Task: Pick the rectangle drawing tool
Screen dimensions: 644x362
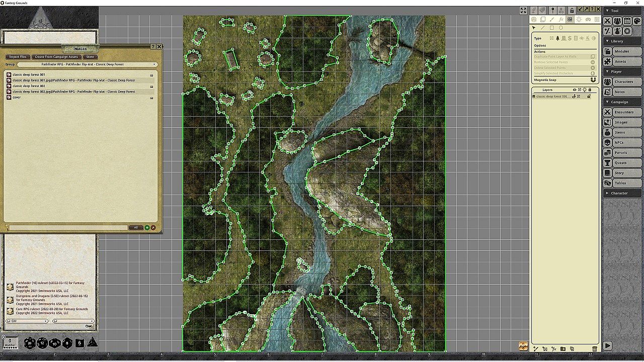Action: pos(552,28)
